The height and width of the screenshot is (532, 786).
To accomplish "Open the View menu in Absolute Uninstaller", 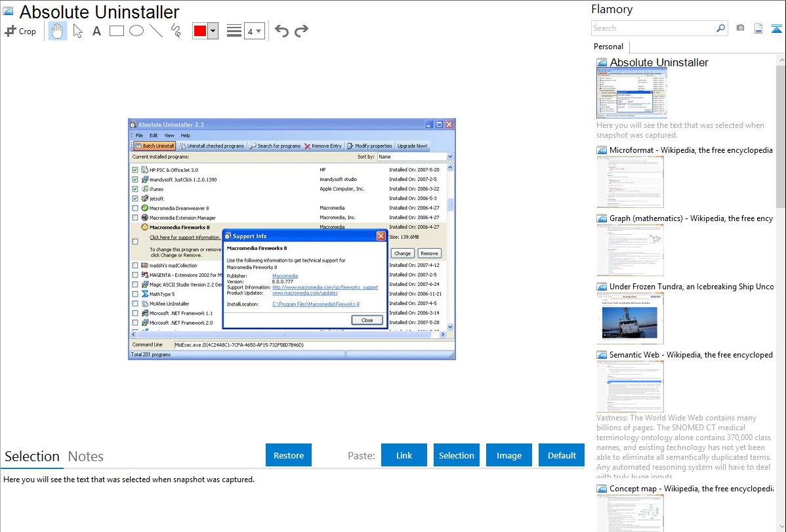I will coord(169,135).
